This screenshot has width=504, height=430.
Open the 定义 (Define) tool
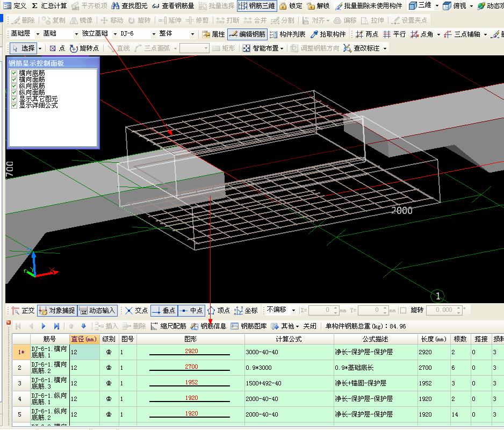pyautogui.click(x=15, y=5)
